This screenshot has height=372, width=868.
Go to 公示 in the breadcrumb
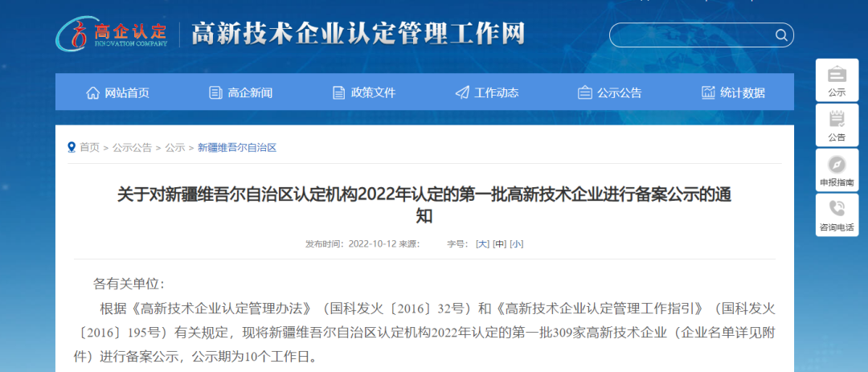(175, 147)
